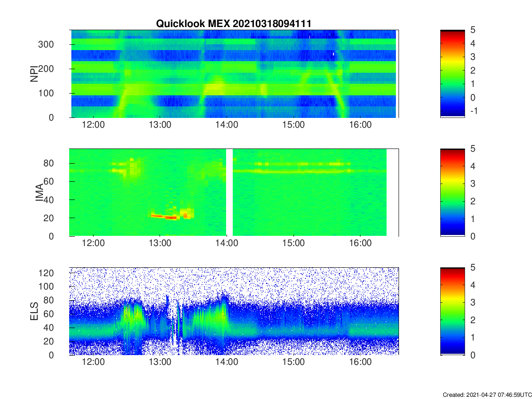Click IMA panel's 16:00 time label
Image resolution: width=532 pixels, height=399 pixels.
click(360, 244)
